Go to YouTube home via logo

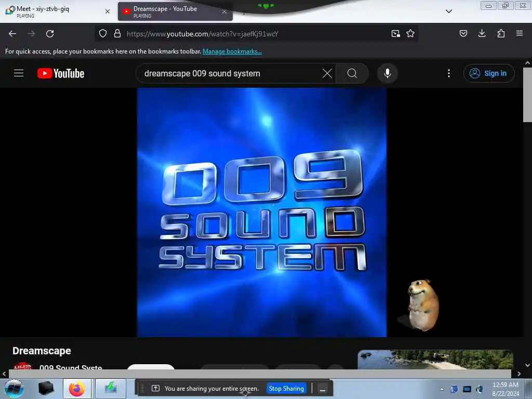(x=61, y=73)
